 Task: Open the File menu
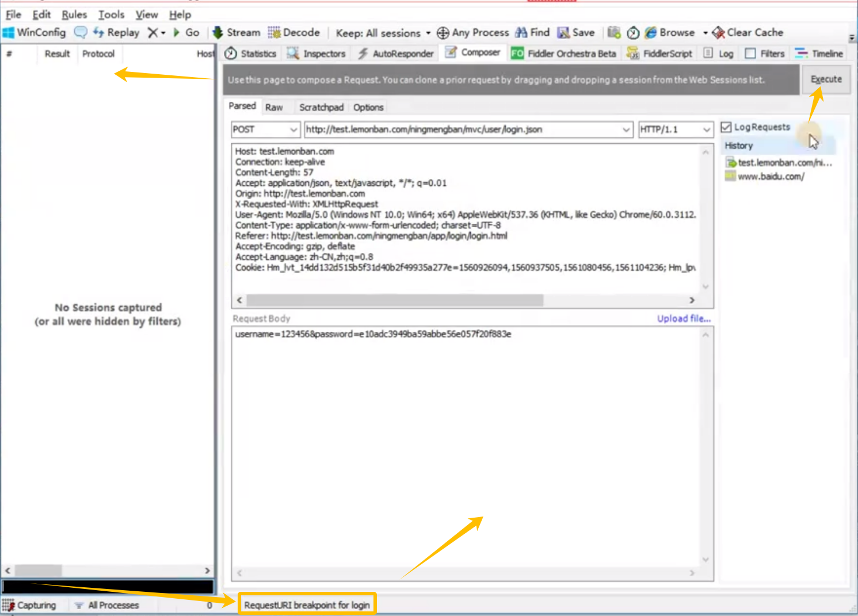coord(13,14)
